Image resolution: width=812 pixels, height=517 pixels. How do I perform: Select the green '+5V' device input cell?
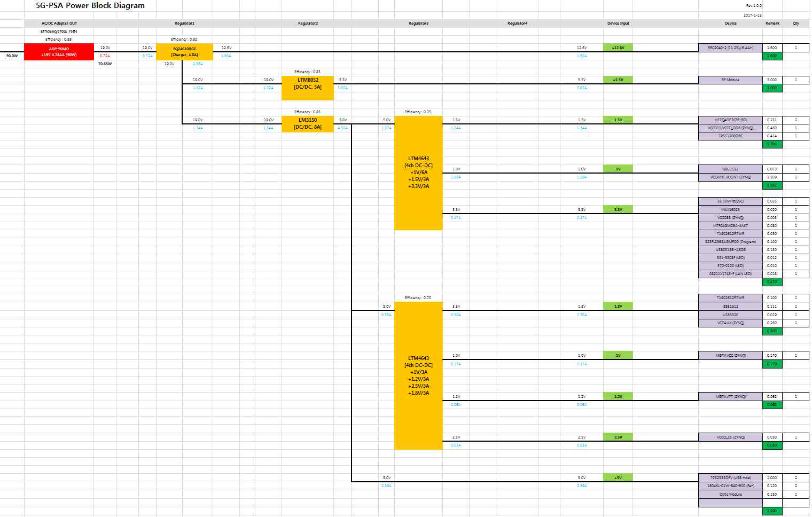tap(618, 477)
